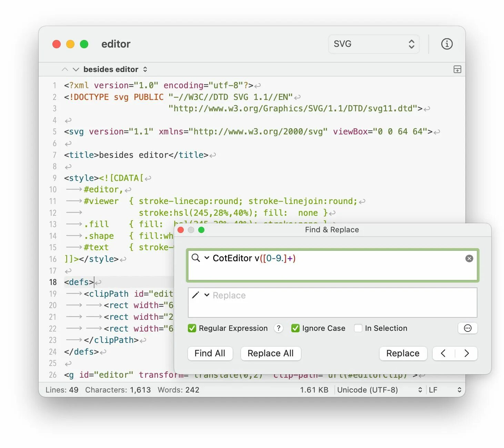Screen dimensions: 504x448
Task: Close the Find & Replace panel
Action: (181, 230)
